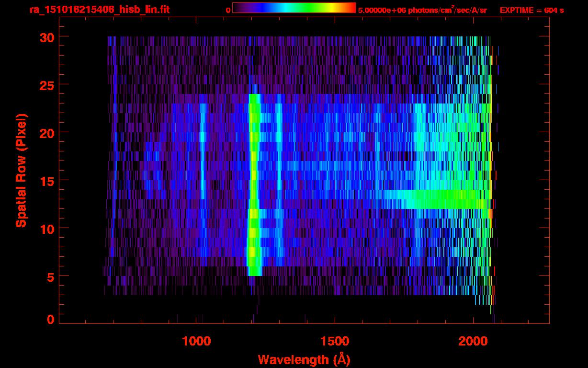Image resolution: width=588 pixels, height=368 pixels.
Task: Click the rainbow color scale bar
Action: [x=294, y=8]
